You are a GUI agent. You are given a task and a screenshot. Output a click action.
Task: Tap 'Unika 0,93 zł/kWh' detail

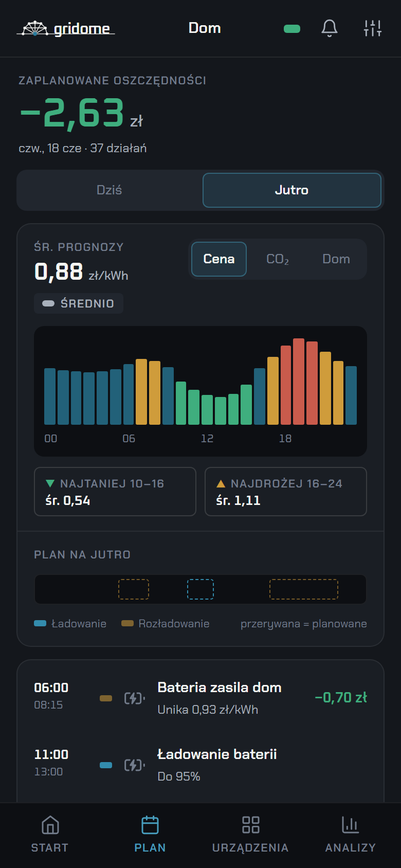(208, 710)
